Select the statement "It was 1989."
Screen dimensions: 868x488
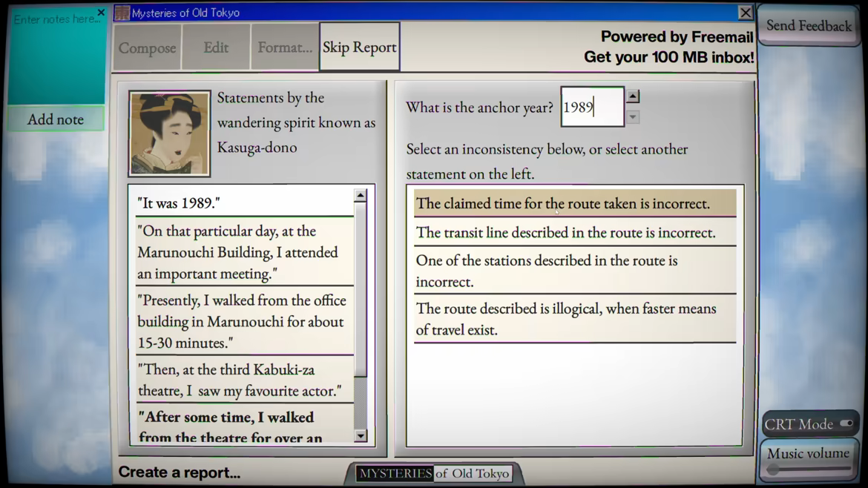pyautogui.click(x=245, y=203)
